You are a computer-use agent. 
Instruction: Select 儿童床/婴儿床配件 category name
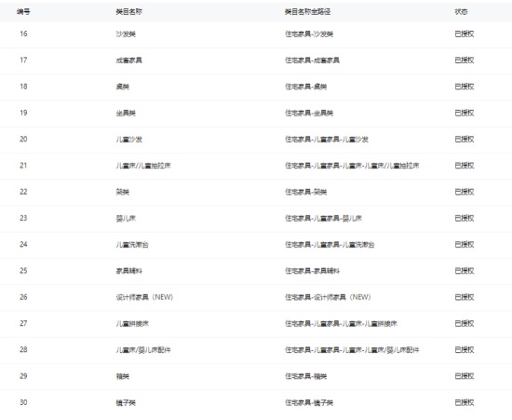click(x=143, y=350)
